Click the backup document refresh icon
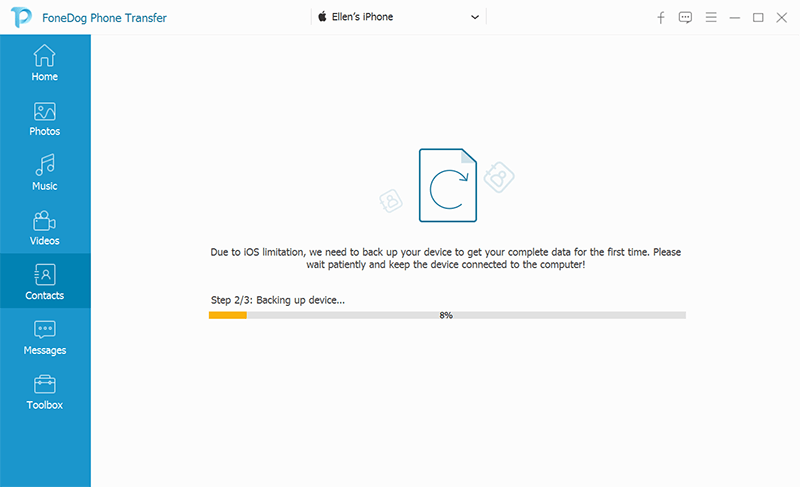This screenshot has height=487, width=800. point(448,185)
